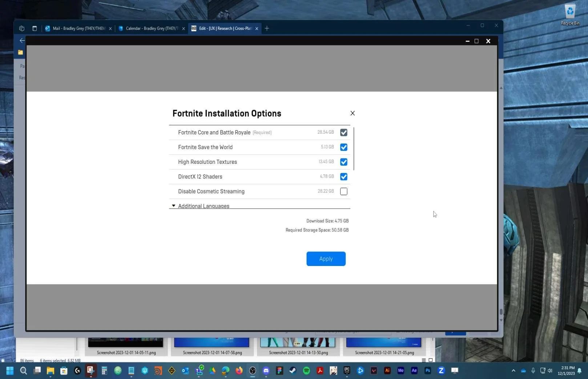Open Adobe After Effects from taskbar
Viewport: 588px width, 379px height.
click(414, 371)
